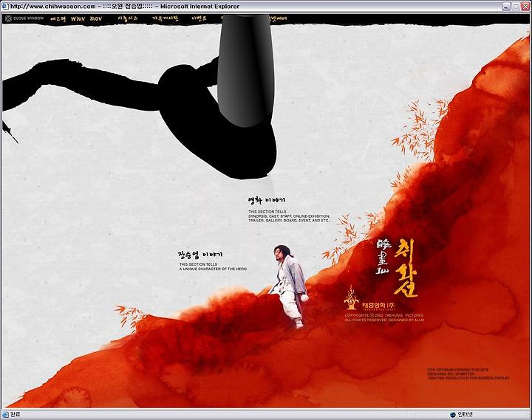Click the Taehung Pictures flame logo

pos(352,297)
